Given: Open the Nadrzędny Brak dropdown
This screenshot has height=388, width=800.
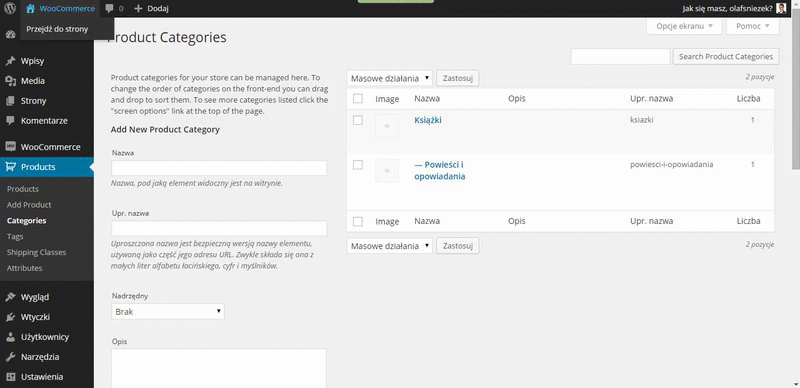Looking at the screenshot, I should (x=168, y=311).
